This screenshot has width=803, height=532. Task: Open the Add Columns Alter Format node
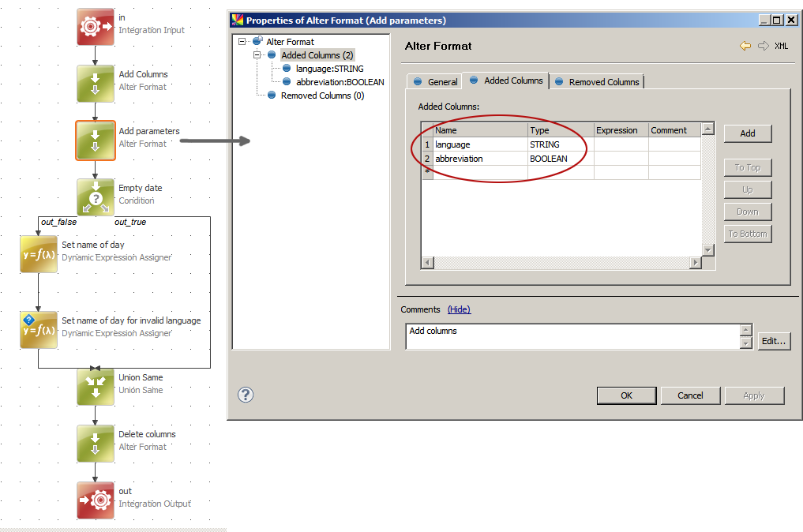pyautogui.click(x=95, y=83)
